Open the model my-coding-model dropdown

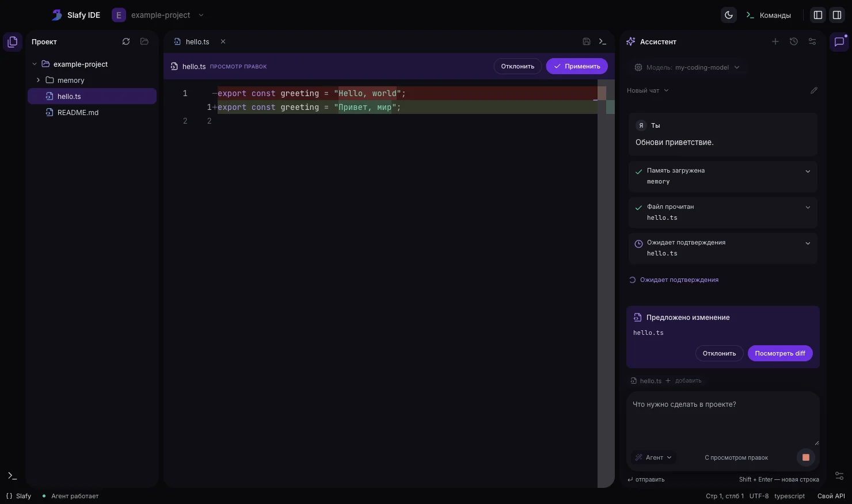pyautogui.click(x=686, y=67)
